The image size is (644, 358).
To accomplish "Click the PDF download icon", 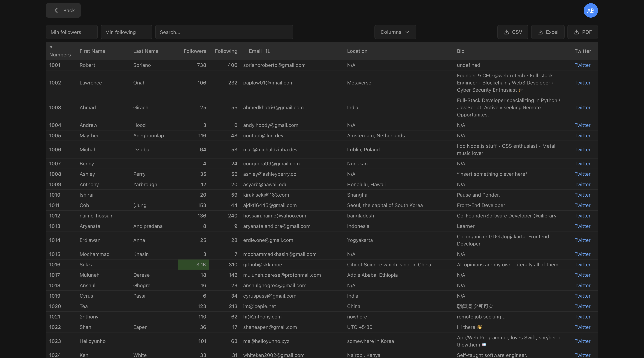I will coord(576,32).
